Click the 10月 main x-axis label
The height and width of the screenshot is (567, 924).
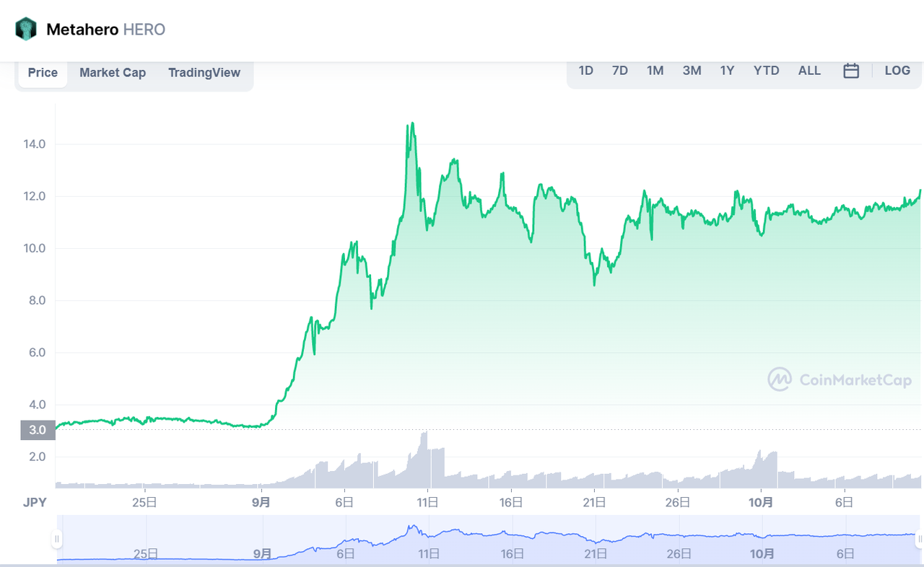click(x=761, y=502)
